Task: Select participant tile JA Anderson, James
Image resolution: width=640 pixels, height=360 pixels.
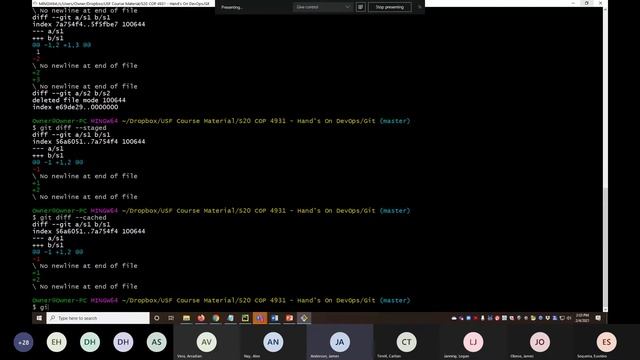Action: pyautogui.click(x=340, y=342)
